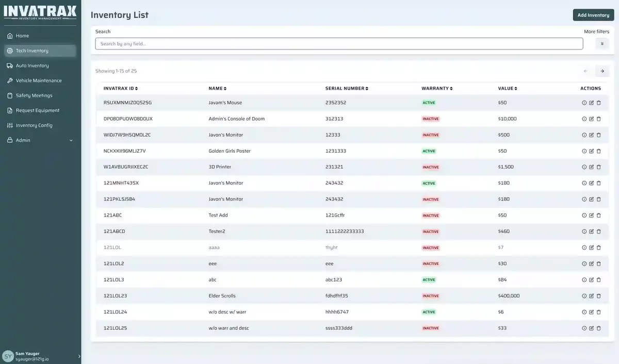Delete Elder Scrolls using trash icon
The height and width of the screenshot is (364, 619).
[598, 295]
